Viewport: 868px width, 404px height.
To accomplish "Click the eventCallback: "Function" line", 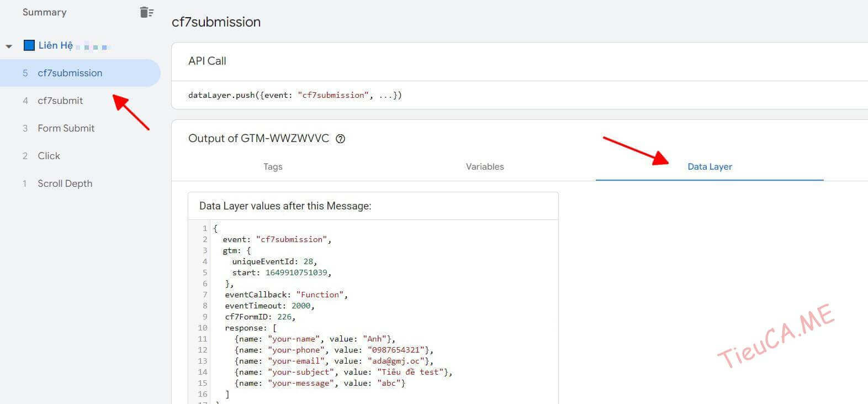I will (286, 295).
